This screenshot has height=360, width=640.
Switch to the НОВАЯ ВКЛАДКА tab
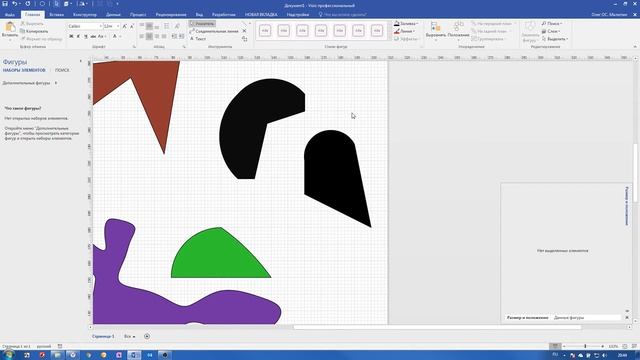pos(261,14)
